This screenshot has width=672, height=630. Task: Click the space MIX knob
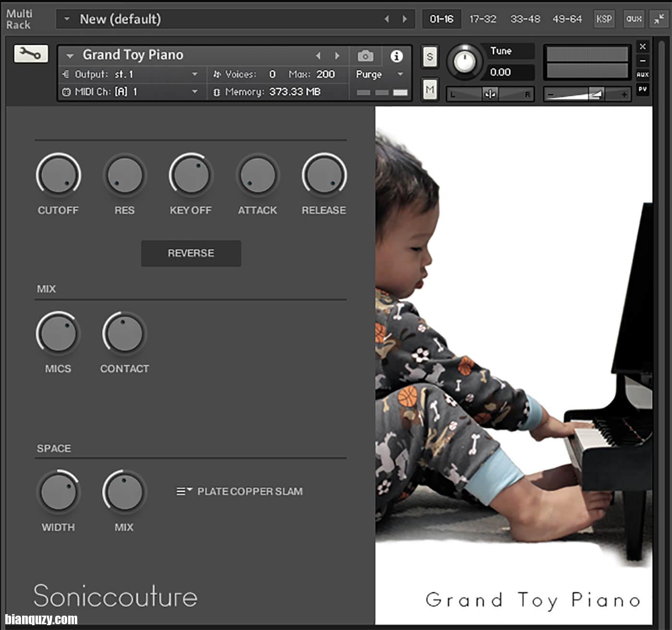[124, 492]
